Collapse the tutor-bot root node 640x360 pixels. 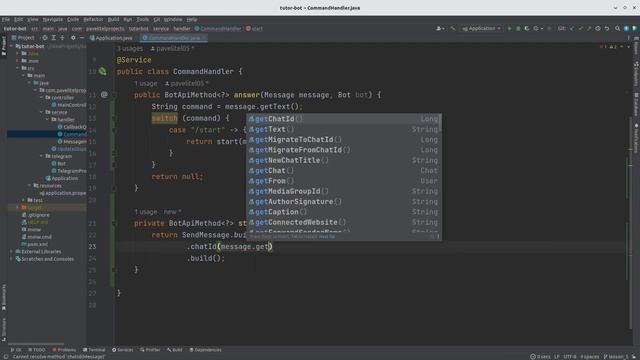point(11,46)
